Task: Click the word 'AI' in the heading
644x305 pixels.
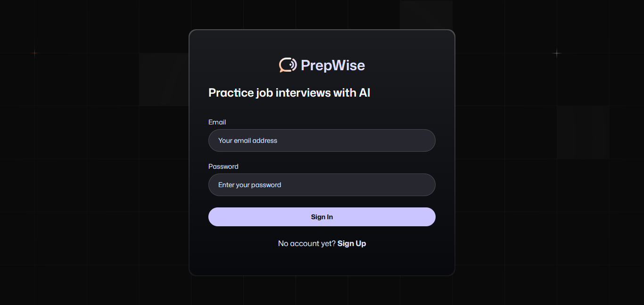Action: tap(365, 93)
